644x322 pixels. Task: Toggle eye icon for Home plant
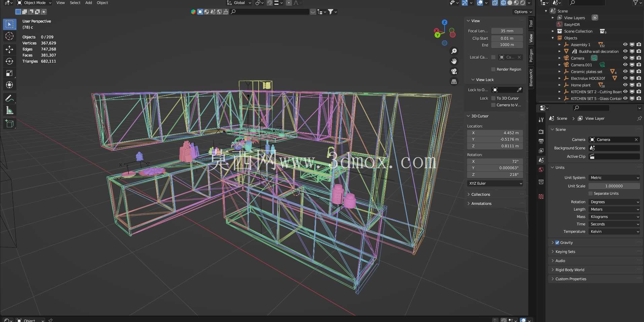(x=625, y=85)
